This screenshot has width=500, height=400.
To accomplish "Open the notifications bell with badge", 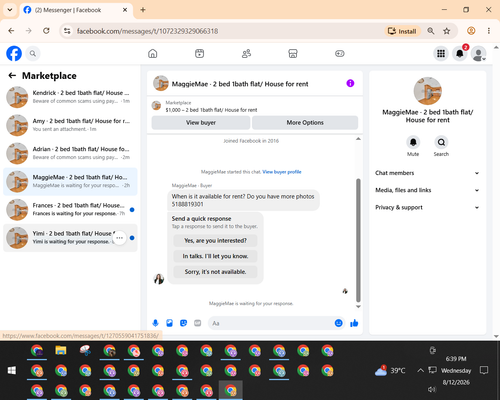I will 460,53.
